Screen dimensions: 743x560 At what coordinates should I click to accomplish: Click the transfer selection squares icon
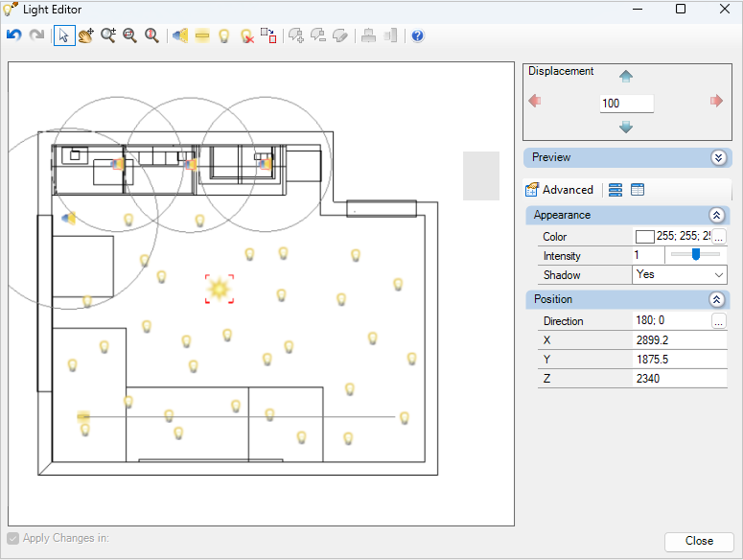pos(268,35)
